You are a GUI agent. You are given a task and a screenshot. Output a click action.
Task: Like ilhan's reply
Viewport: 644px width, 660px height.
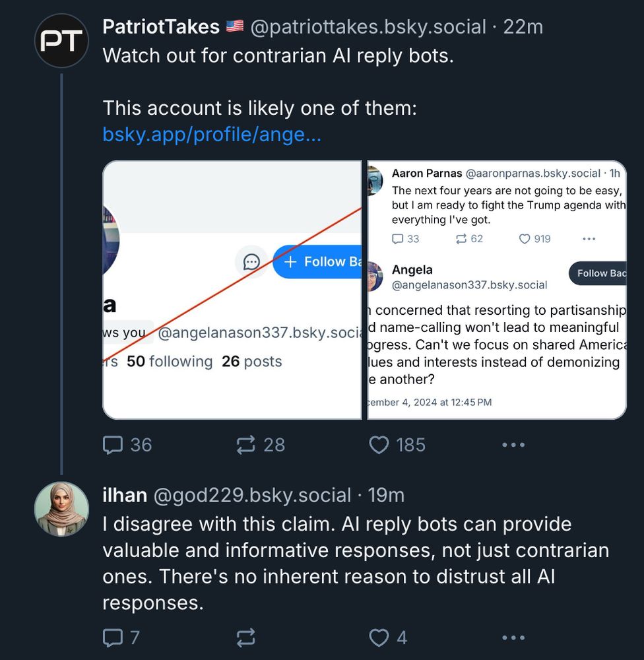379,638
